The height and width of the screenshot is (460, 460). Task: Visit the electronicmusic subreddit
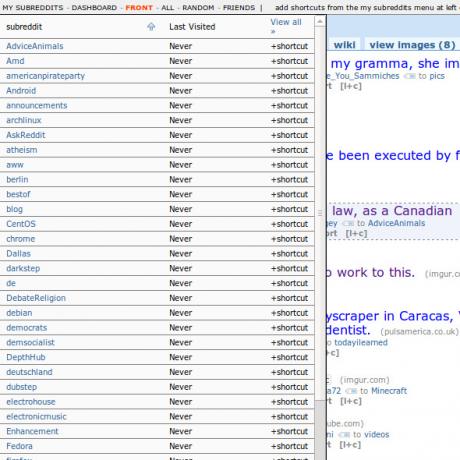click(x=36, y=417)
